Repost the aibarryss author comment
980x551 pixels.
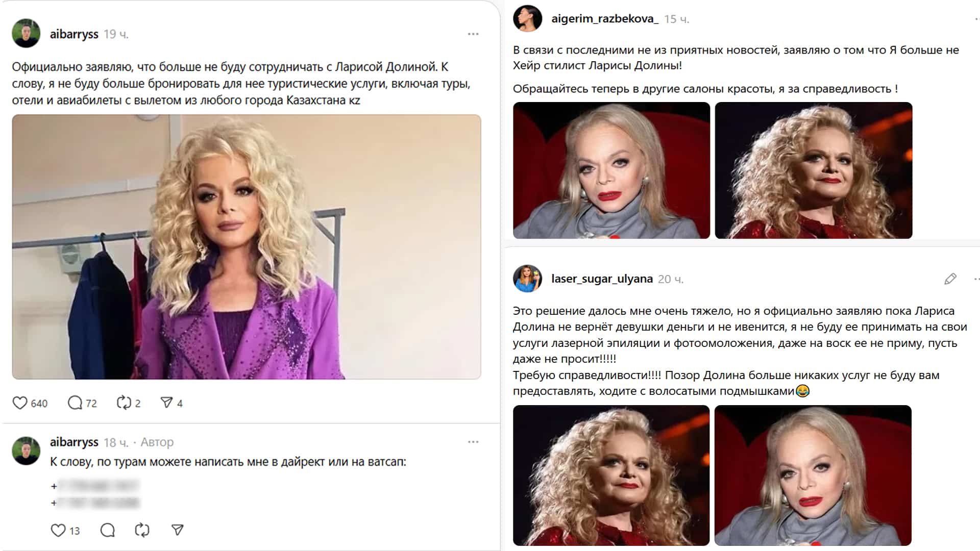[142, 530]
